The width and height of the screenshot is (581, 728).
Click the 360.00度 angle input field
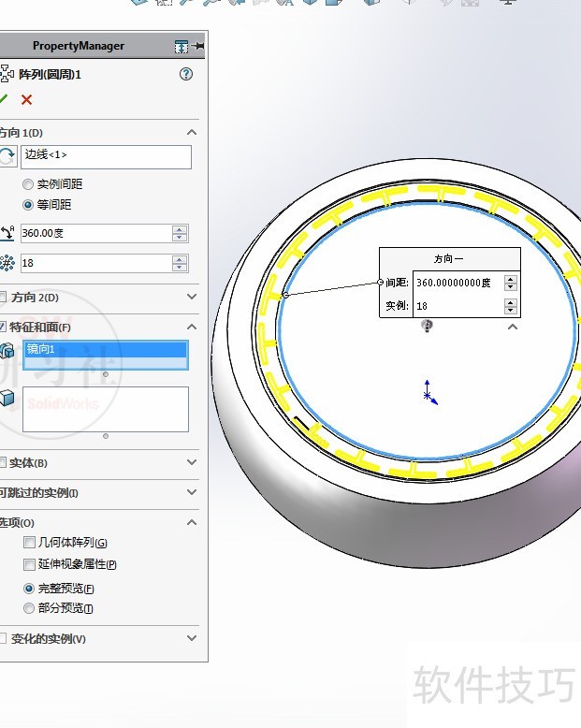coord(96,233)
